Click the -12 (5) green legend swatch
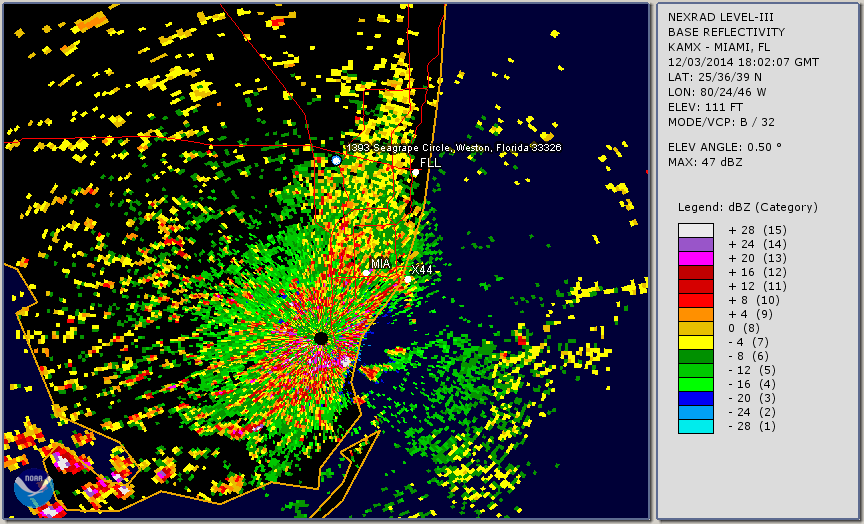Image resolution: width=864 pixels, height=524 pixels. click(x=696, y=370)
